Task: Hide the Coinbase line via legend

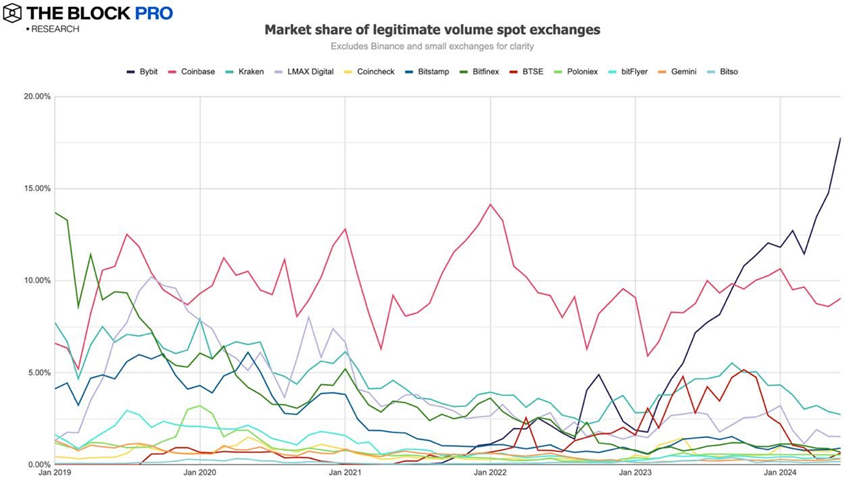Action: [173, 72]
